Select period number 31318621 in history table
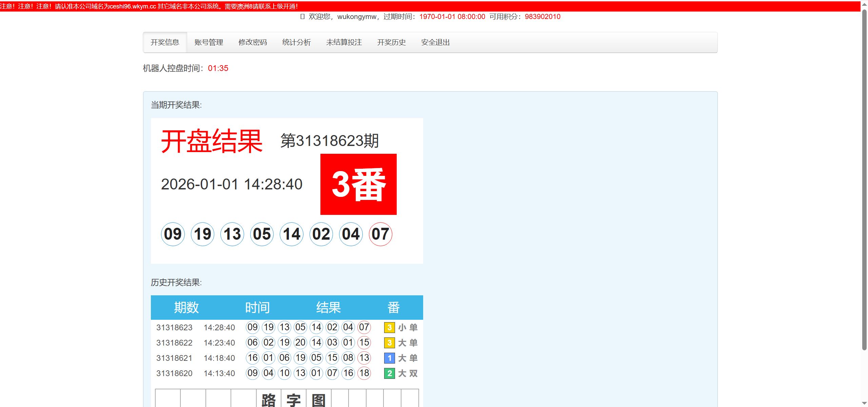 click(x=174, y=358)
